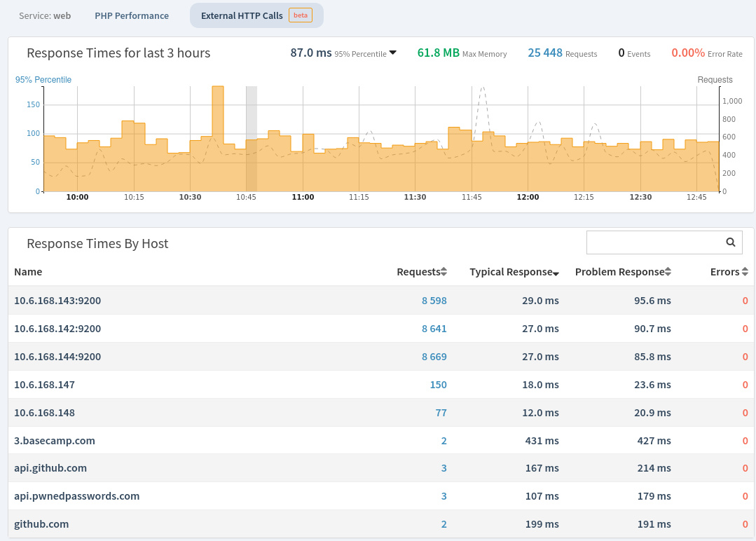Click the dashed requests peak near 11:45
The width and height of the screenshot is (756, 541).
pyautogui.click(x=483, y=88)
